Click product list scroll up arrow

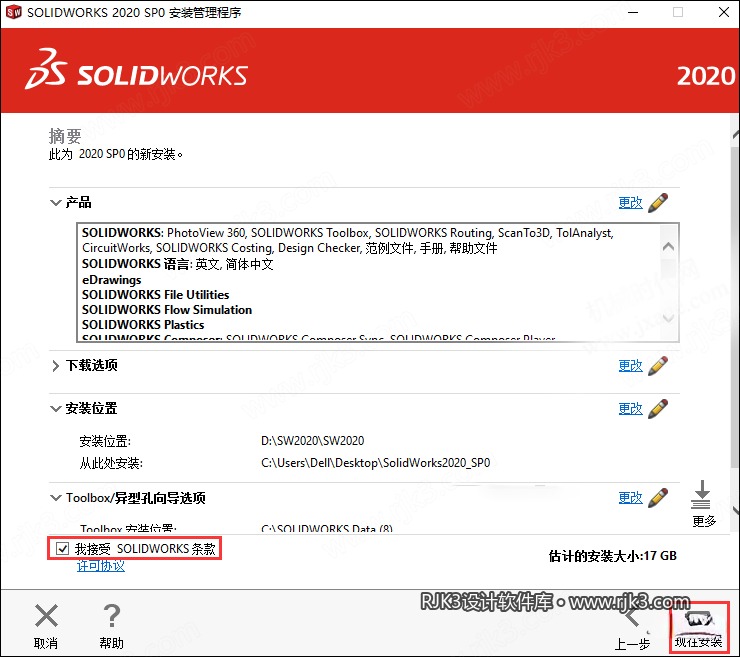pos(668,246)
